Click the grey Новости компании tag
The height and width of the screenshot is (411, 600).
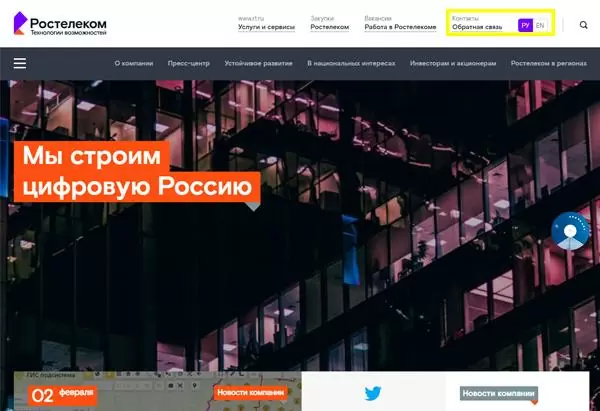[499, 393]
